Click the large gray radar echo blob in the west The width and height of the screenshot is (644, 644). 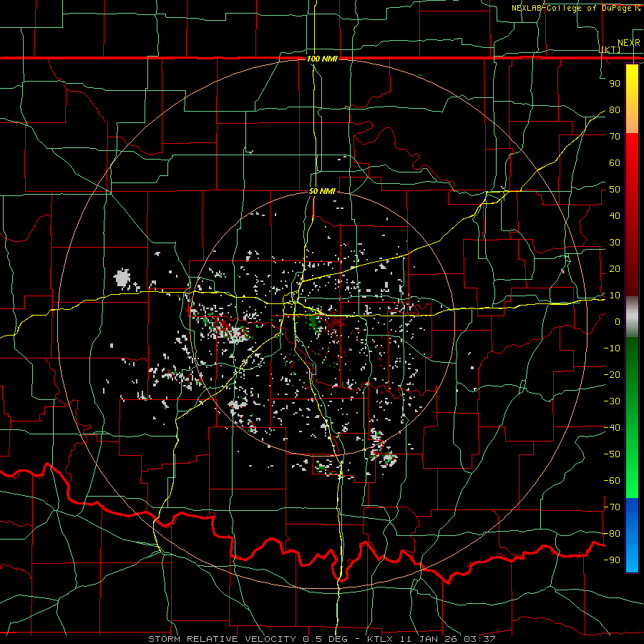tap(122, 278)
